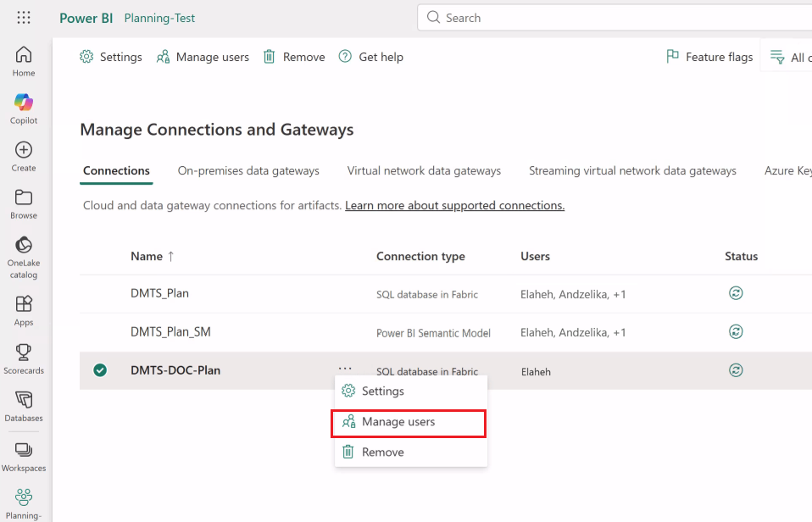Check status refresh icon for DMTS_Plan
This screenshot has width=812, height=522.
[x=736, y=293]
